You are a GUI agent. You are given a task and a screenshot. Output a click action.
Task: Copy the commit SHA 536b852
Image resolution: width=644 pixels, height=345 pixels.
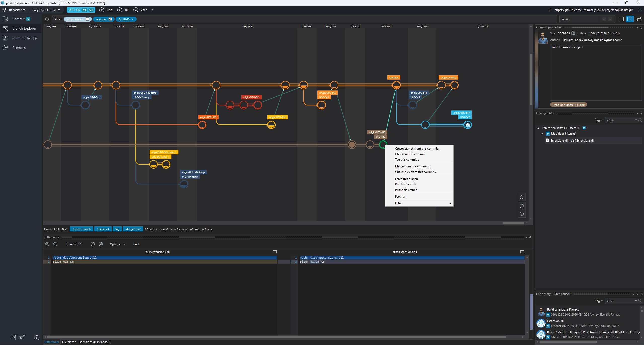[573, 33]
